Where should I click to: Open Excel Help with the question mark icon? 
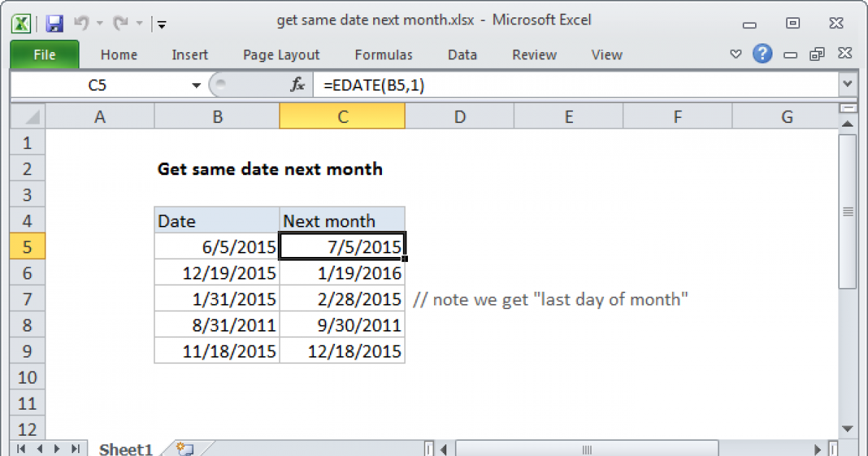(762, 54)
